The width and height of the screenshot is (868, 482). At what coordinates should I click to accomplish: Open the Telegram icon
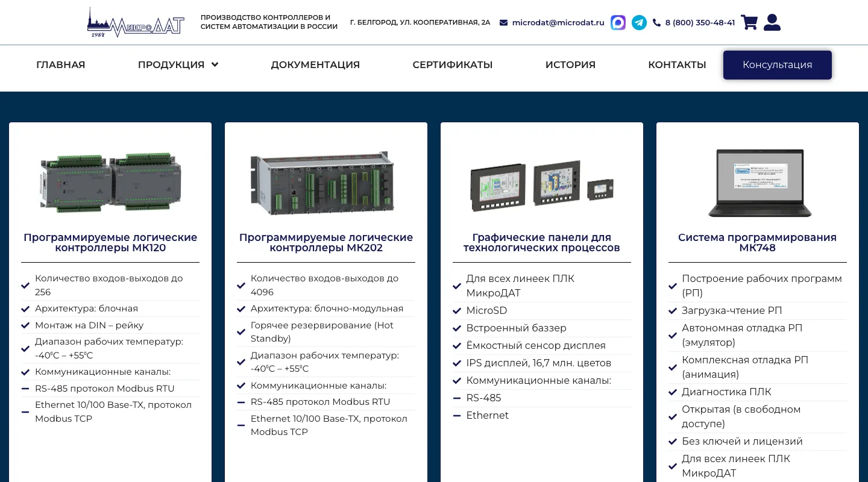[639, 23]
